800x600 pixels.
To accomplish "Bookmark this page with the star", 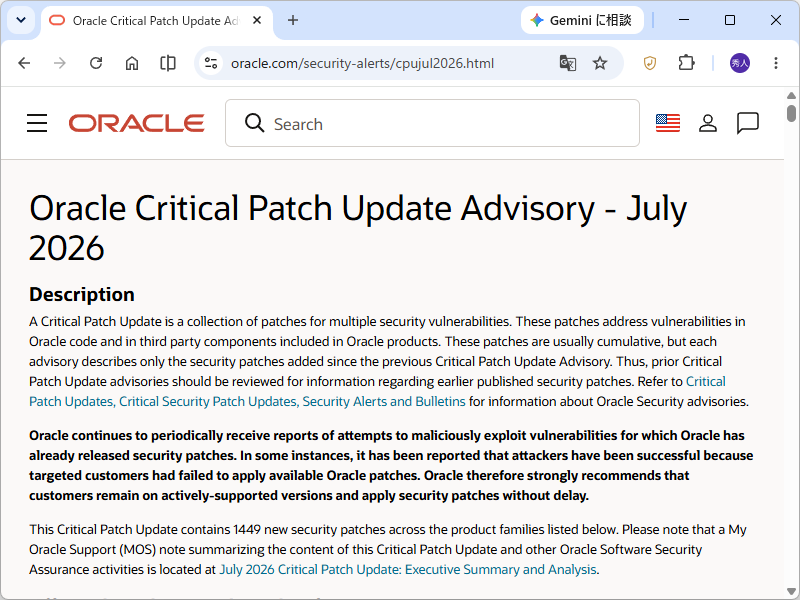I will point(600,63).
